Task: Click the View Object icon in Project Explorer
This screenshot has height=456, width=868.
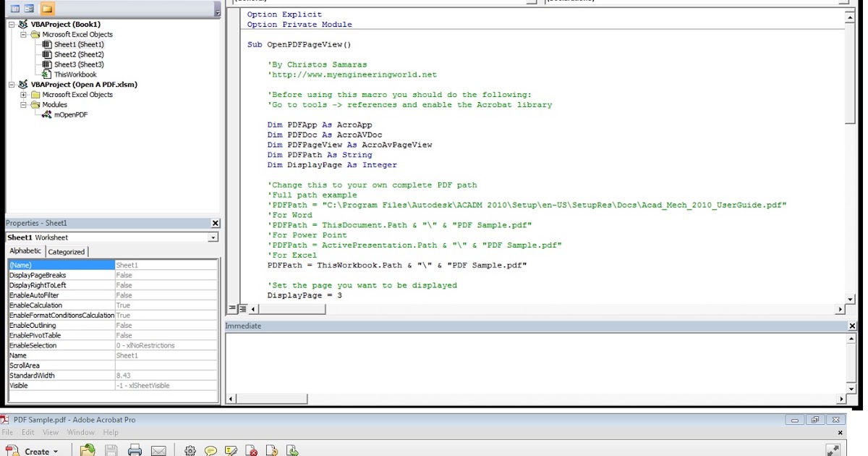Action: [30, 9]
